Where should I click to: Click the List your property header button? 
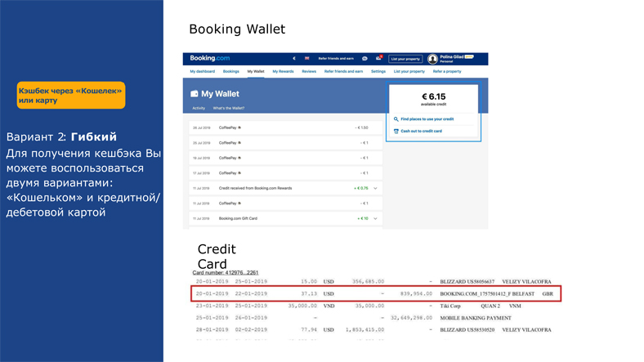405,59
